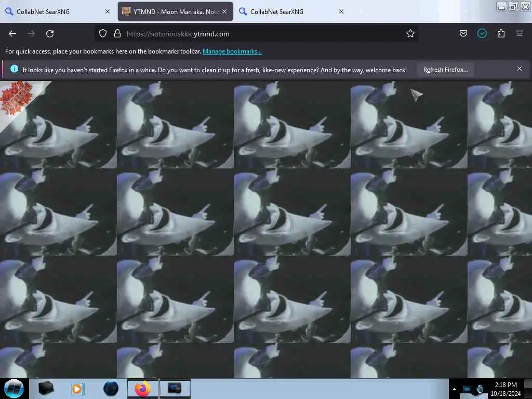Close the first CollabNet SearXNG tab

(108, 11)
